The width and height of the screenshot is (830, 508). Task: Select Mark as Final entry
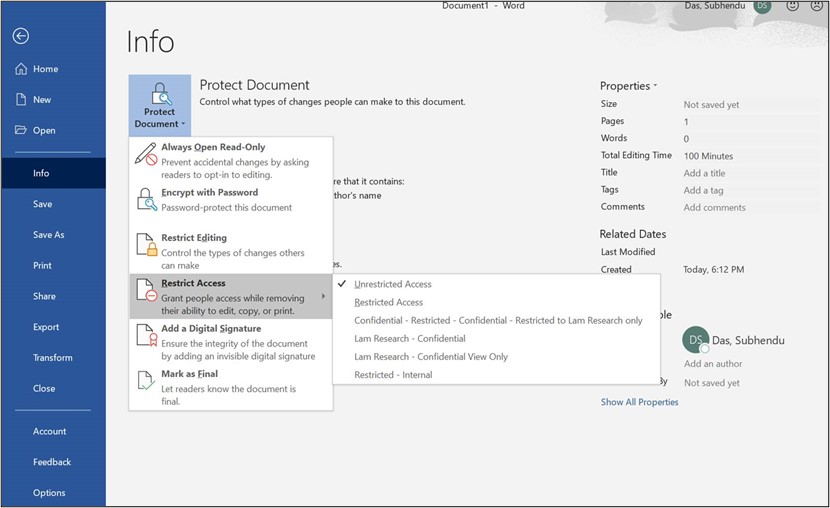(231, 387)
